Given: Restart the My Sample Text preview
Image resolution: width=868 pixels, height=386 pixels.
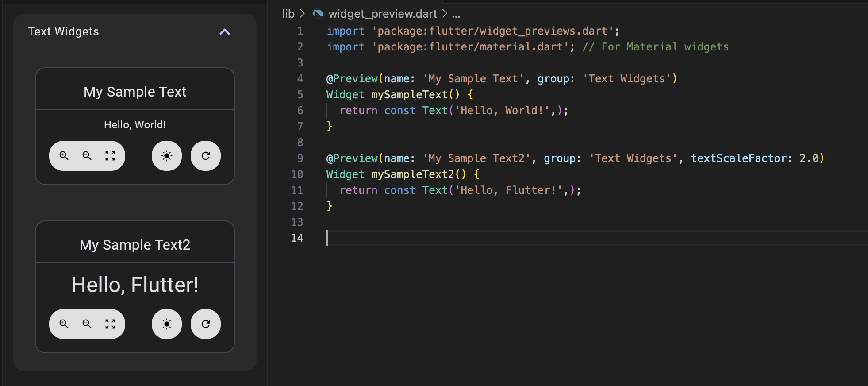Looking at the screenshot, I should tap(206, 156).
